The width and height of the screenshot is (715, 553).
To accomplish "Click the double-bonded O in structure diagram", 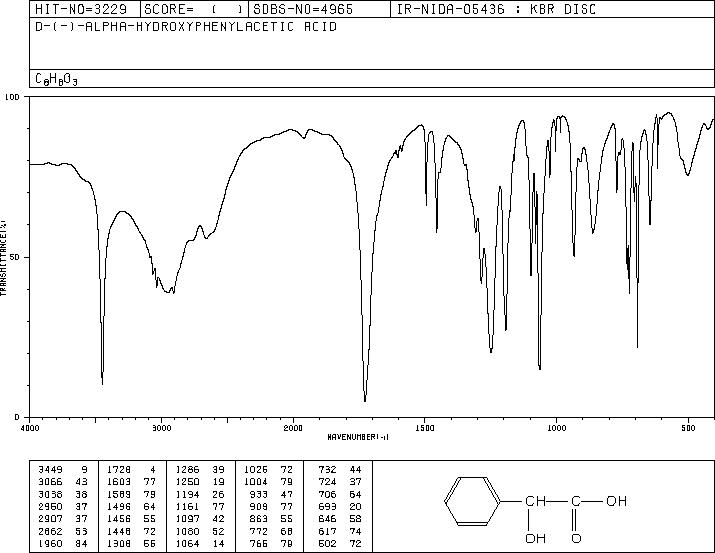I will [576, 538].
